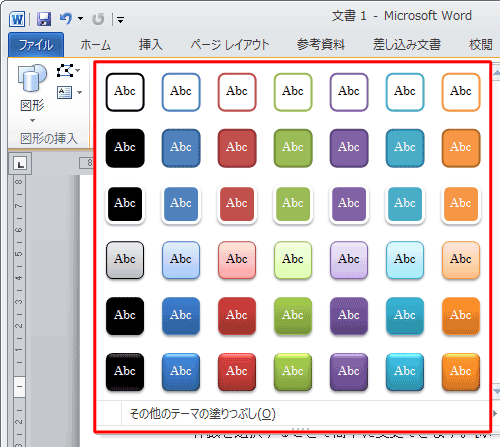Select fifth-row green gradient fill style

pyautogui.click(x=293, y=316)
